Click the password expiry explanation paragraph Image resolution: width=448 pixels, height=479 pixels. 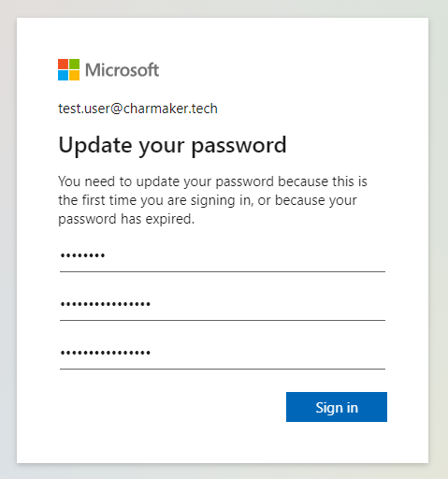click(212, 200)
